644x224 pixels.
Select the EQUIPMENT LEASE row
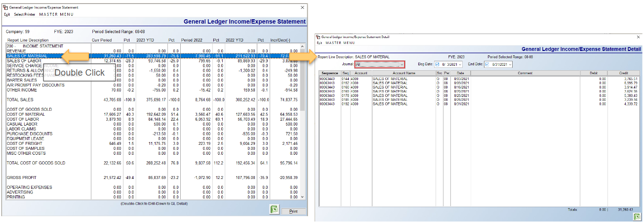pos(153,138)
